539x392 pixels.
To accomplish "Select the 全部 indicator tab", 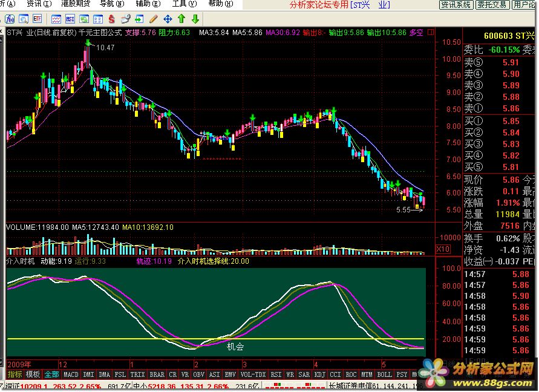I will coord(51,374).
